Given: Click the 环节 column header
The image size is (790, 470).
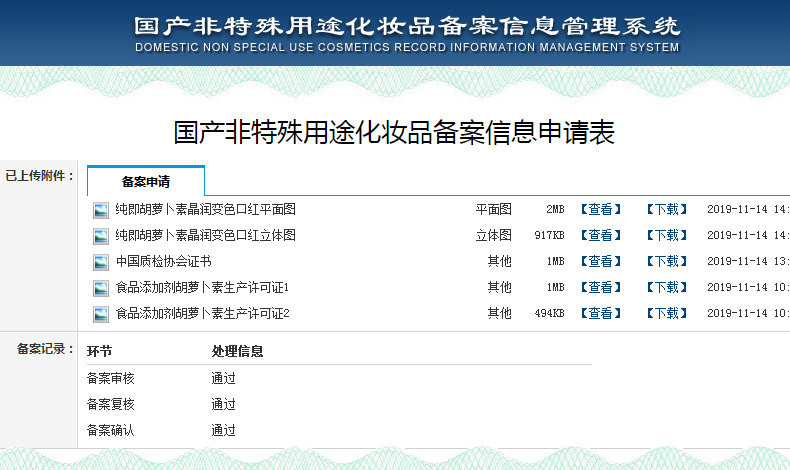Looking at the screenshot, I should coord(99,351).
